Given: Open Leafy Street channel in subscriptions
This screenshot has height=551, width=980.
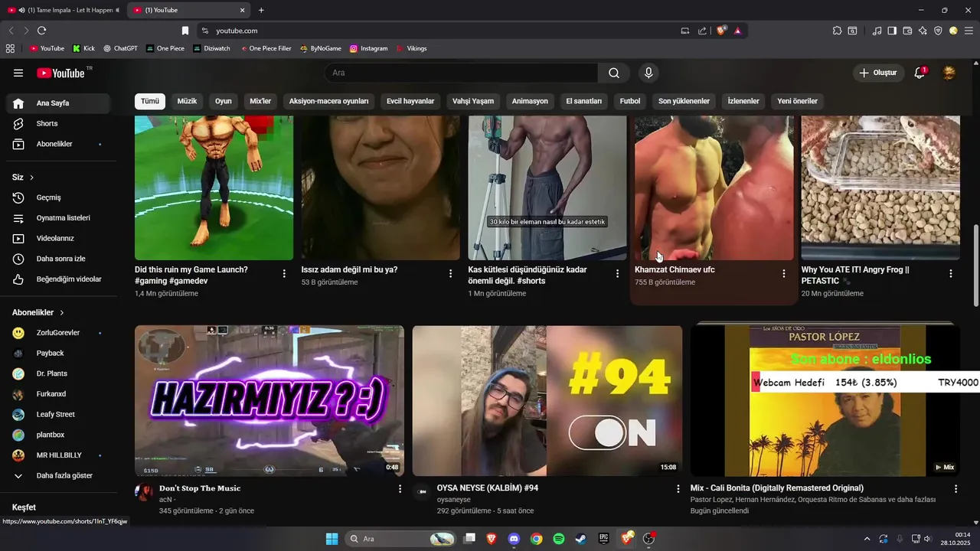Looking at the screenshot, I should (58, 414).
